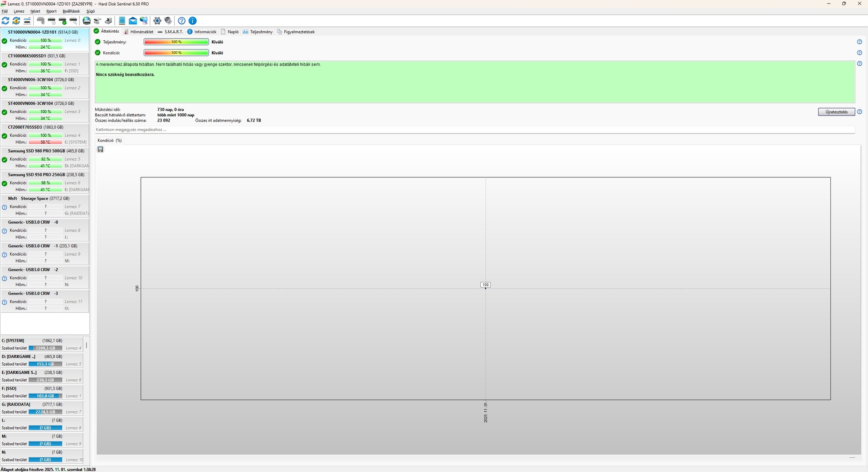Select Samsung SSD 980 PRO 500GB disk
This screenshot has width=868, height=472.
pos(45,158)
